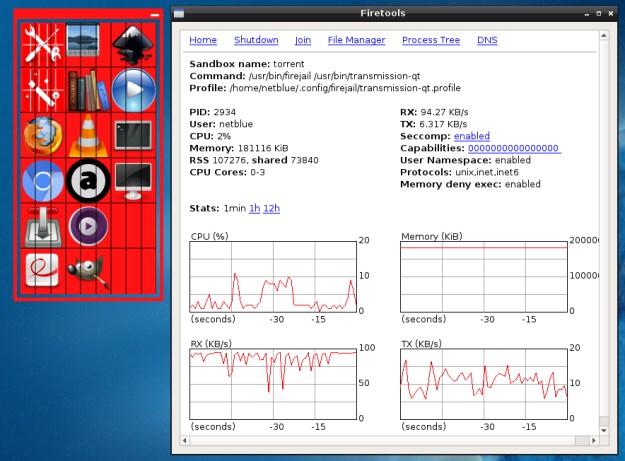
Task: Launch Firefox from the launcher grid
Action: click(43, 135)
